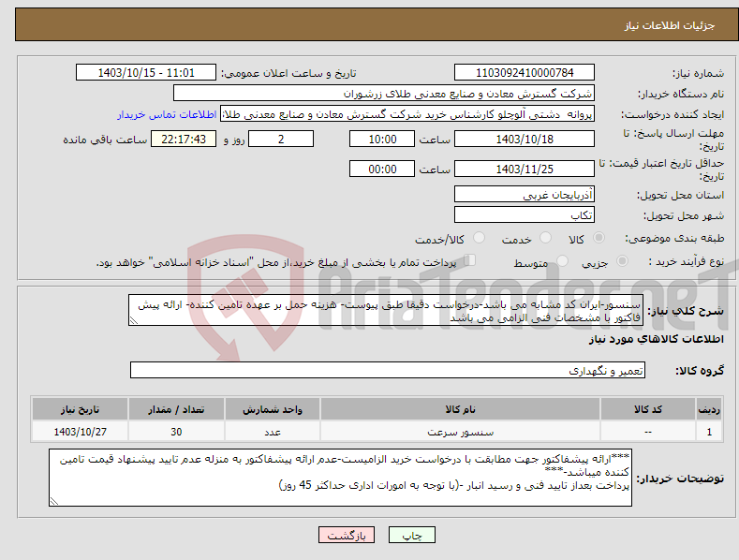Click the validity hour field 00:00
Image resolution: width=739 pixels, height=560 pixels.
click(x=382, y=169)
